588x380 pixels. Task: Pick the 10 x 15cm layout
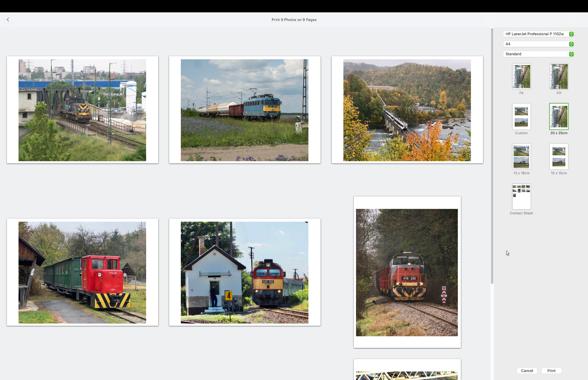tap(559, 156)
